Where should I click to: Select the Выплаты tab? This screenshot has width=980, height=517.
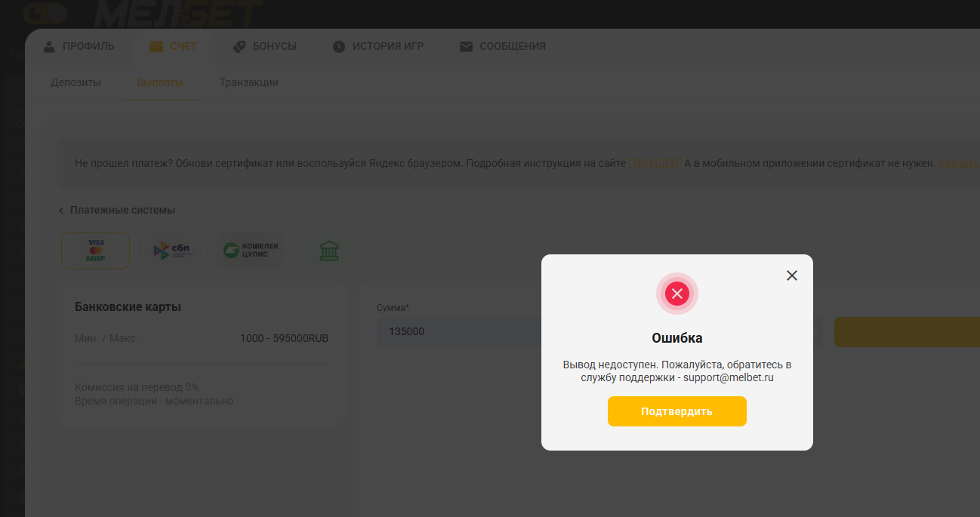[x=160, y=82]
